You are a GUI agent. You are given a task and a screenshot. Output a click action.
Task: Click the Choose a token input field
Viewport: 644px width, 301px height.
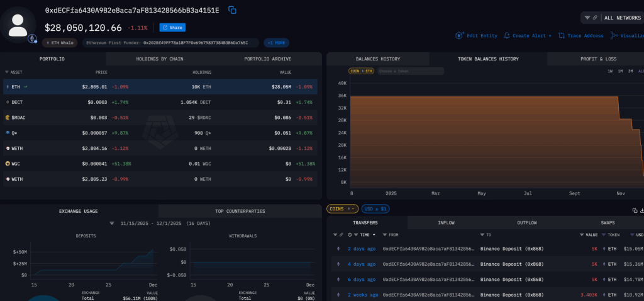(x=410, y=71)
